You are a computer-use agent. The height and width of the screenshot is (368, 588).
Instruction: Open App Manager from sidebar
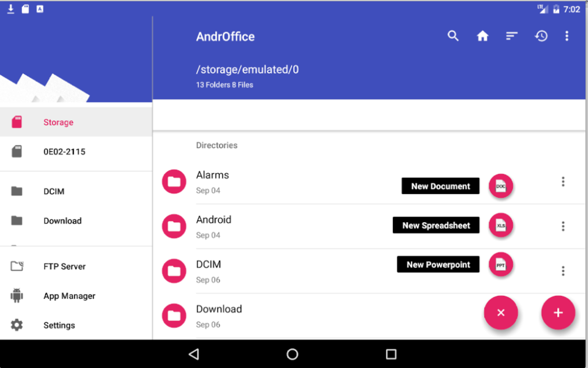[x=76, y=296]
